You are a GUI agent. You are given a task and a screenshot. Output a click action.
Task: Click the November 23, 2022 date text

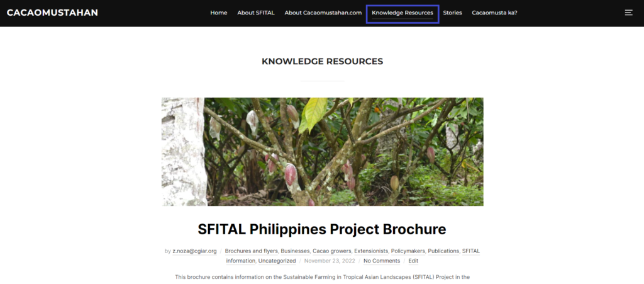[330, 261]
